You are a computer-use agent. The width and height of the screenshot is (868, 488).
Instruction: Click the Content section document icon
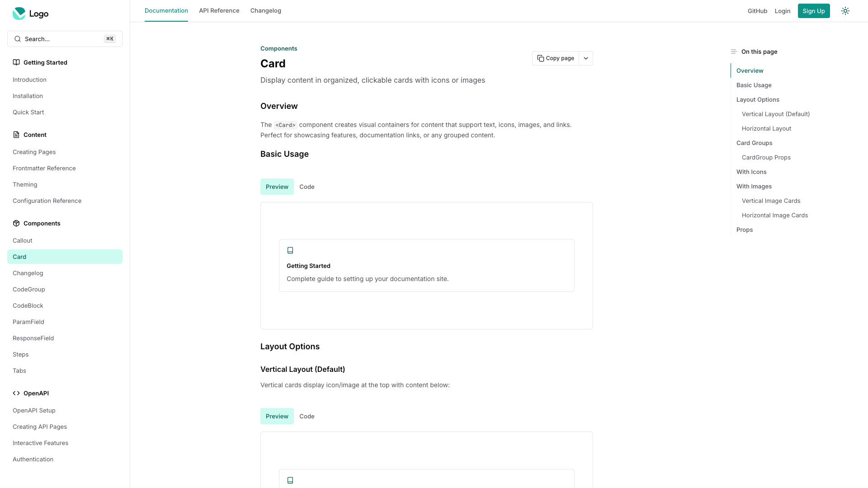[16, 135]
